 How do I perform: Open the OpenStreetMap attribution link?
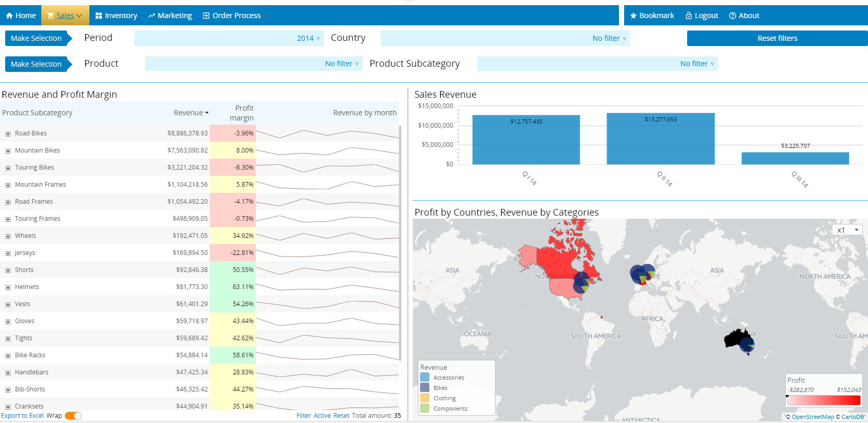click(x=813, y=417)
